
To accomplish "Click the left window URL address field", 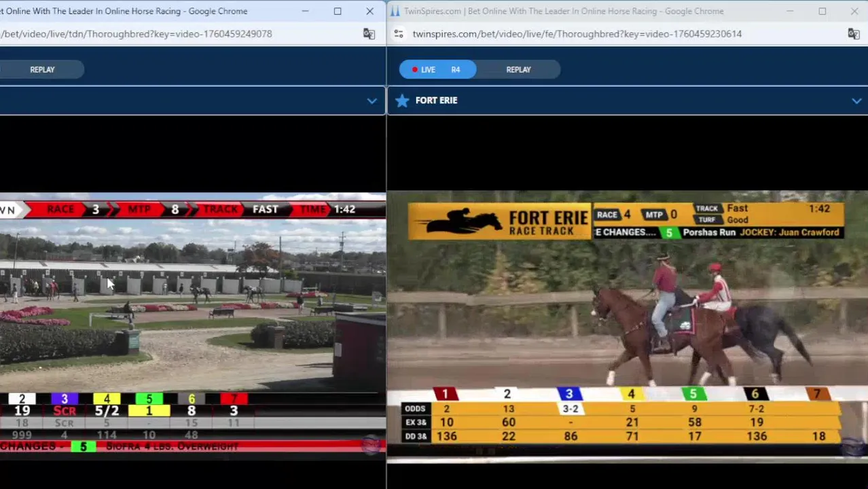I will 136,34.
